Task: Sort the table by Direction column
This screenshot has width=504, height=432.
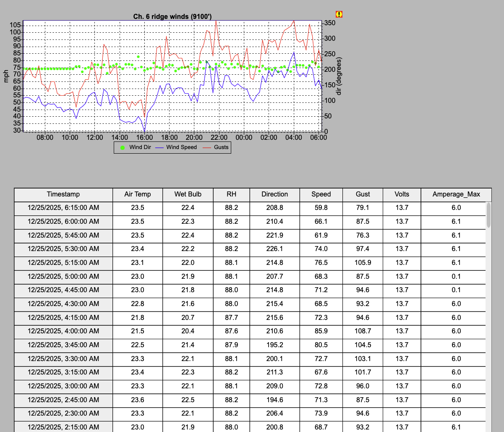Action: [x=274, y=194]
